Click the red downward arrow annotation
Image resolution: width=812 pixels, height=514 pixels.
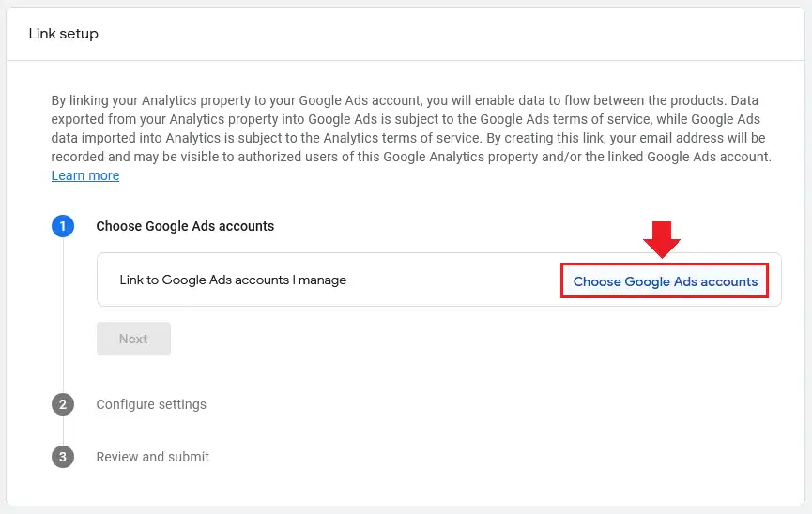pos(663,240)
